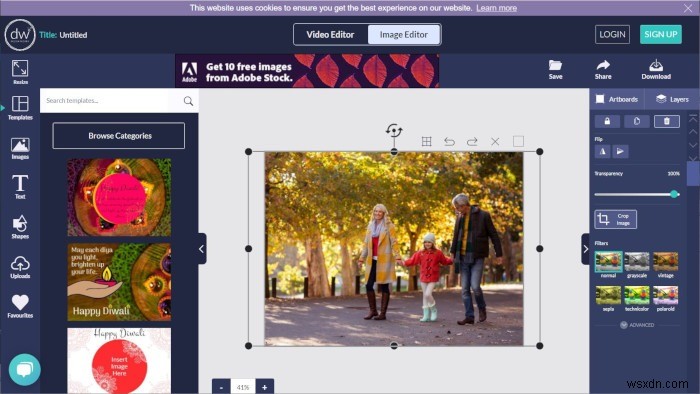Click the search magnifier icon

(188, 101)
